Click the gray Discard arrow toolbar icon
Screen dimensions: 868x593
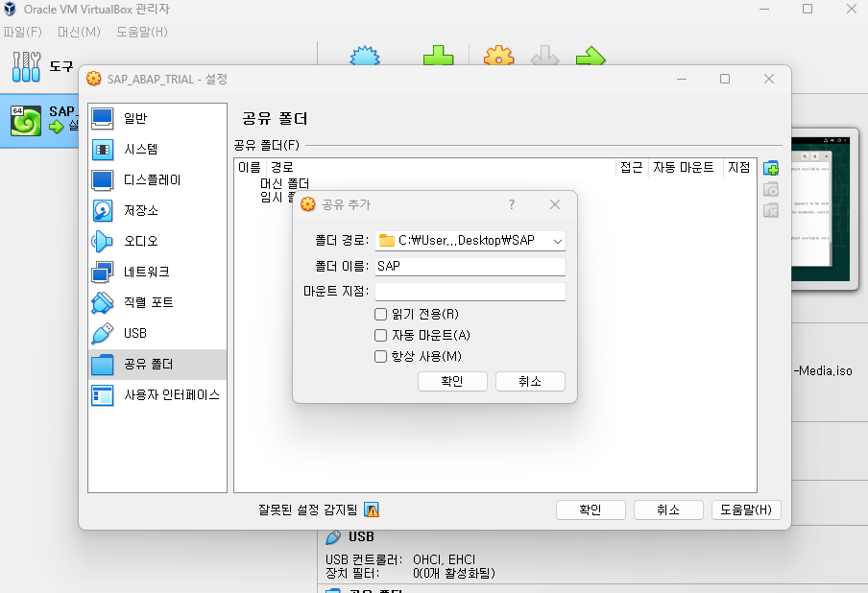tap(544, 56)
